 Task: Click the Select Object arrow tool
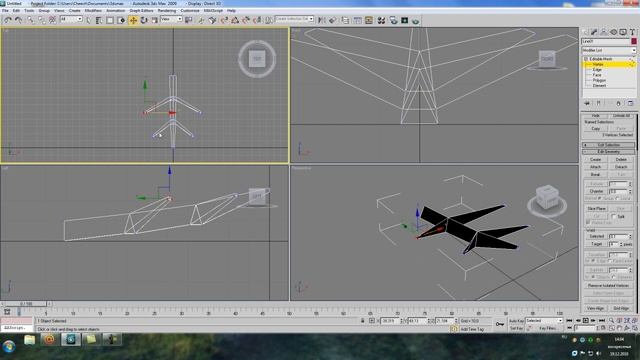(88, 20)
